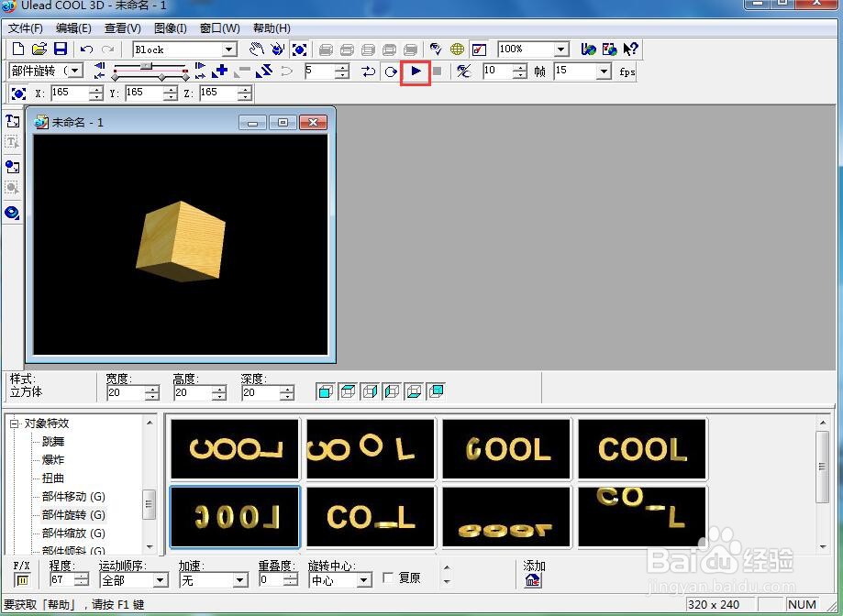Enable the 复原 checkbox

pos(388,577)
